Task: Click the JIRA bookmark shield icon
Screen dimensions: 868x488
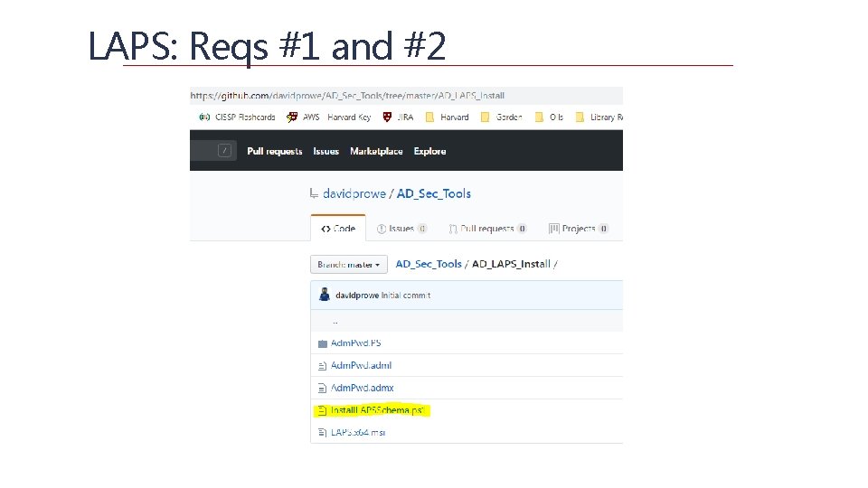Action: tap(388, 117)
